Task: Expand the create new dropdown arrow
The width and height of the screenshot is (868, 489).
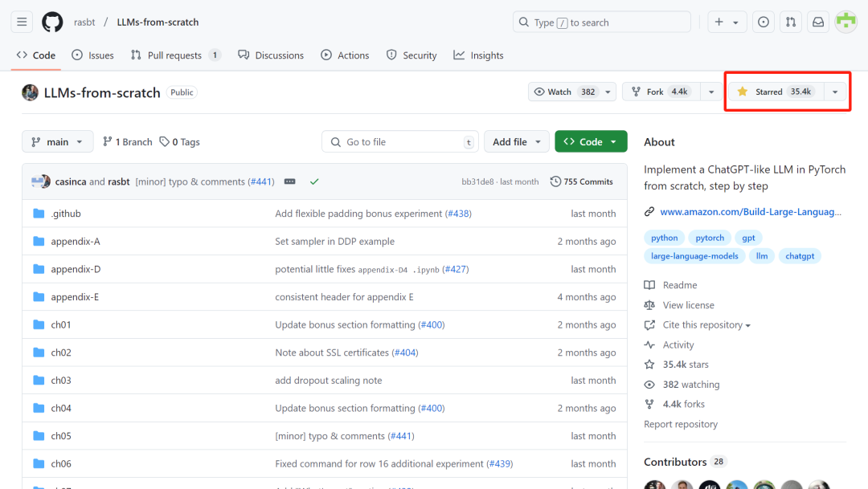Action: (735, 22)
